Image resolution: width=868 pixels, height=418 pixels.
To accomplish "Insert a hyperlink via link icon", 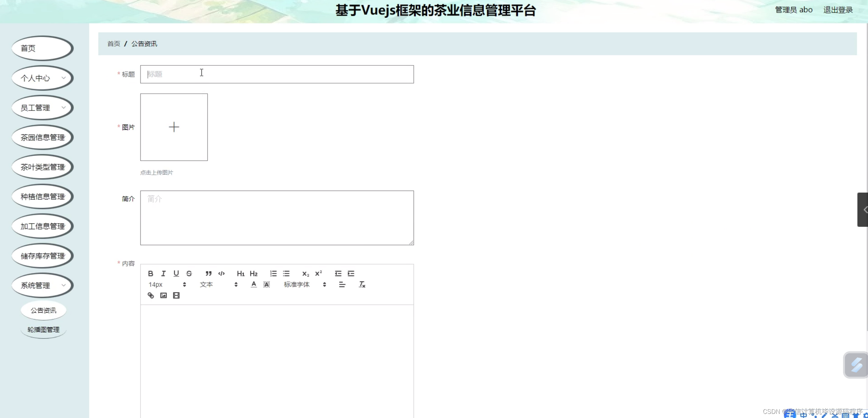I will point(151,295).
